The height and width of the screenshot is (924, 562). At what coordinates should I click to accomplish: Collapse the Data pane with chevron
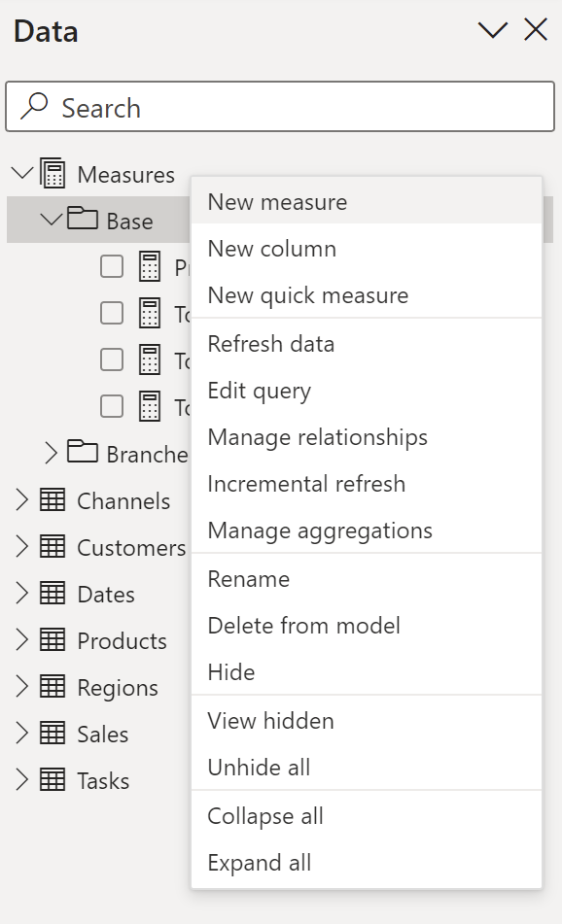click(x=493, y=30)
